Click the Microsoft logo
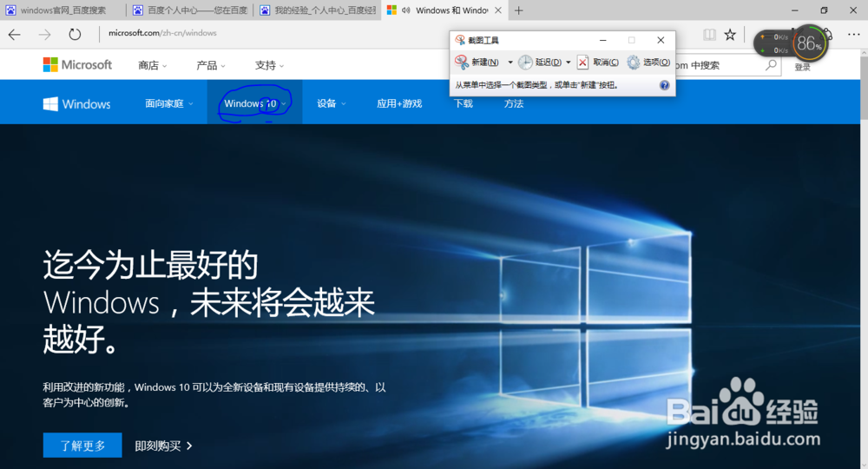Image resolution: width=868 pixels, height=469 pixels. (x=77, y=65)
